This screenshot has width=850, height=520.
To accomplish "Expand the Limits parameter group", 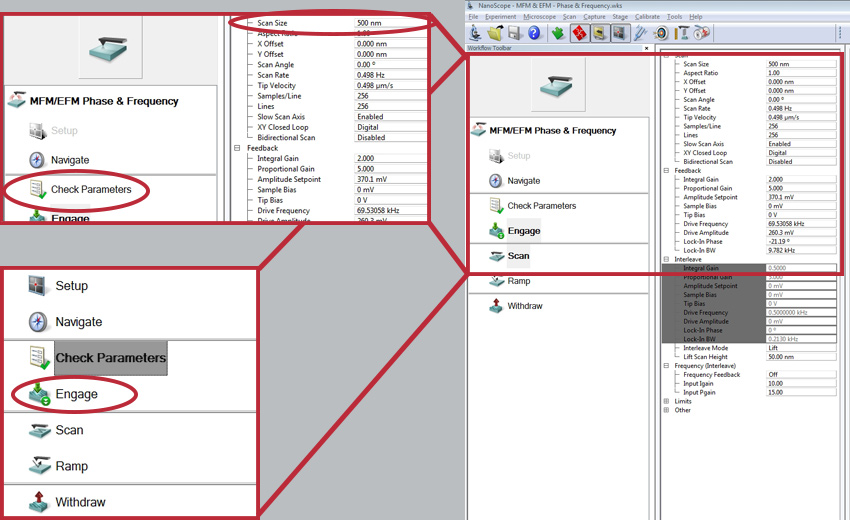I will (x=666, y=401).
